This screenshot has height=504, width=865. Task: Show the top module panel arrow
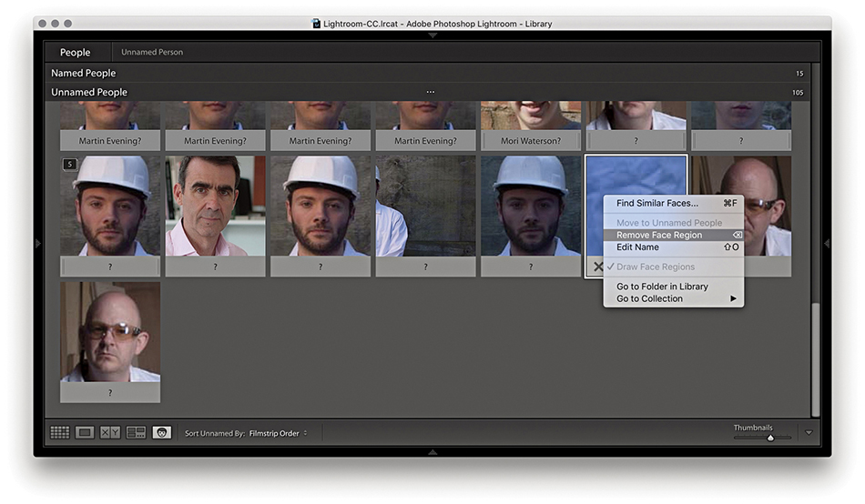pyautogui.click(x=432, y=35)
